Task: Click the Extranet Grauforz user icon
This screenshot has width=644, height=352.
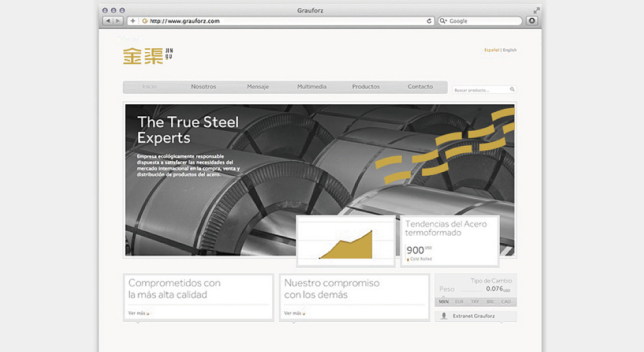Action: point(443,316)
